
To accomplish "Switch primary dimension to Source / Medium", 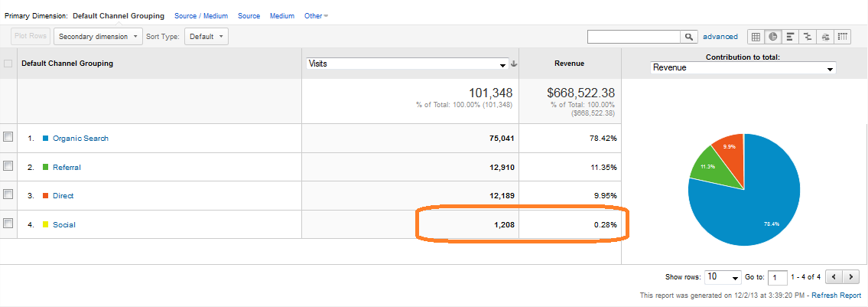I will pos(202,16).
